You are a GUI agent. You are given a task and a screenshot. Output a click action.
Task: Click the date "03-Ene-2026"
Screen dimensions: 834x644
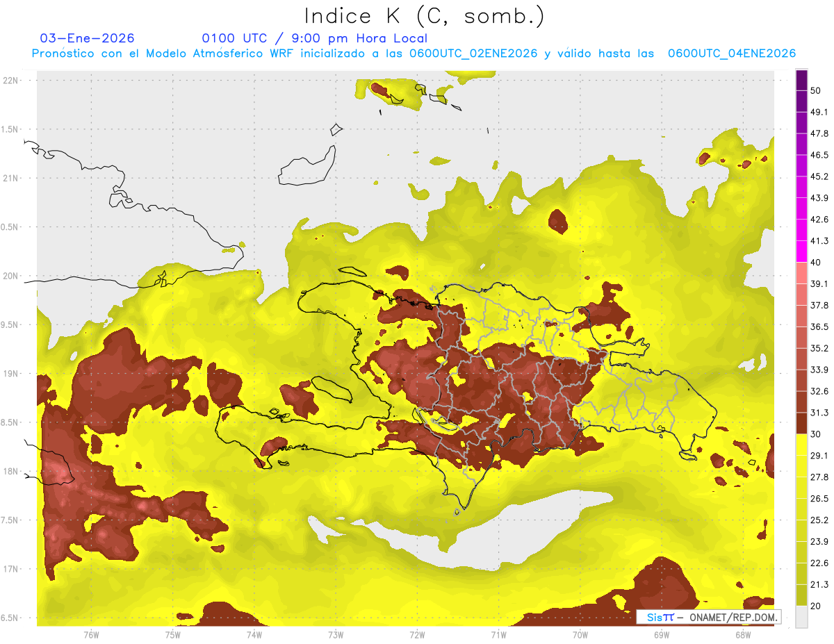pyautogui.click(x=88, y=38)
